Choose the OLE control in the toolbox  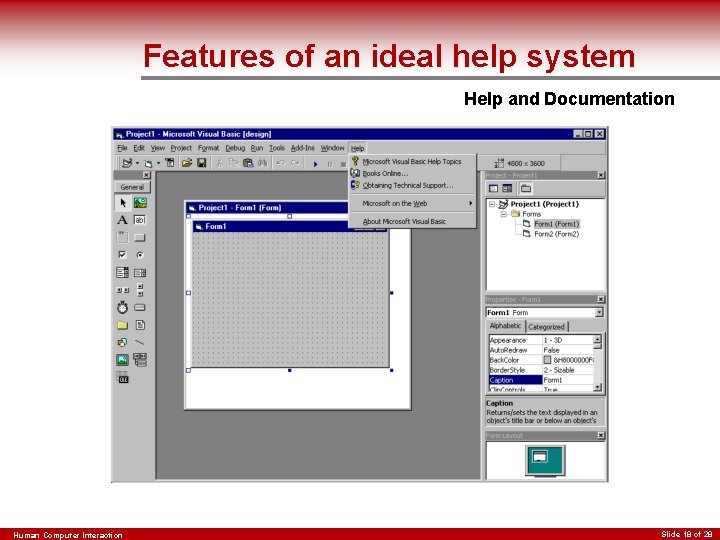(x=123, y=378)
